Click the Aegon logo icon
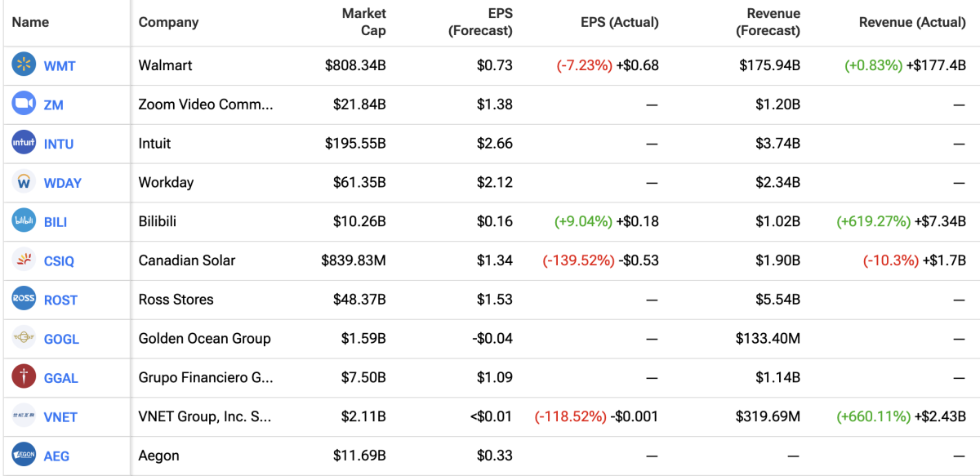980x476 pixels. click(24, 455)
